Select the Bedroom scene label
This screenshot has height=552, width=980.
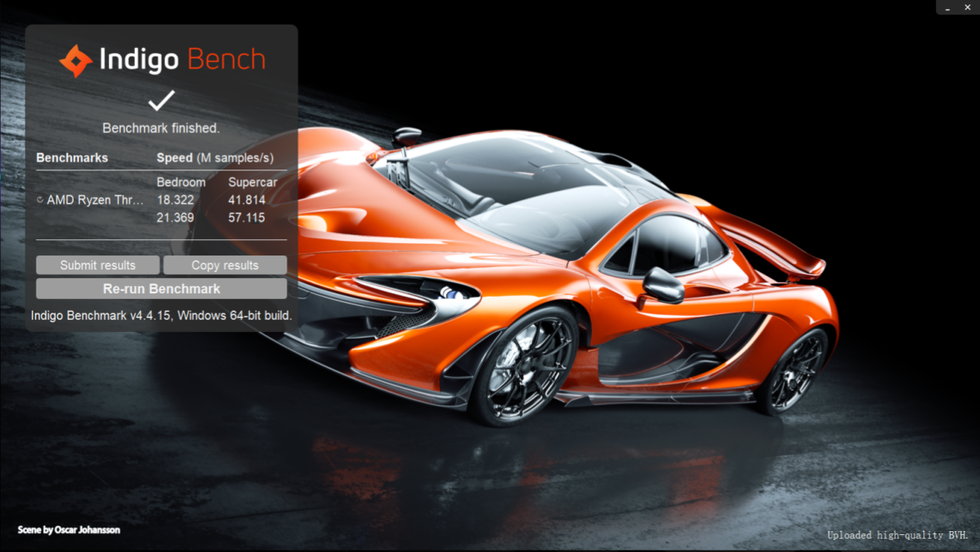coord(181,183)
